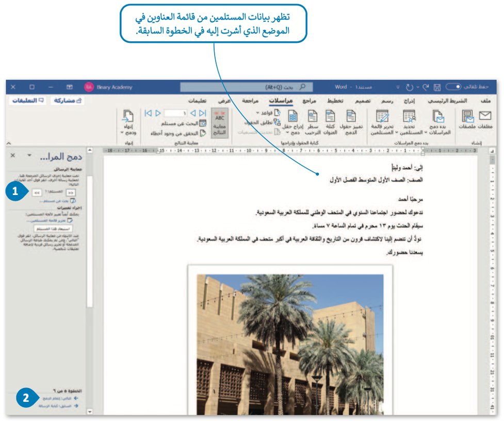Open the Home (الشريط الرئيسي) tab

tap(447, 101)
